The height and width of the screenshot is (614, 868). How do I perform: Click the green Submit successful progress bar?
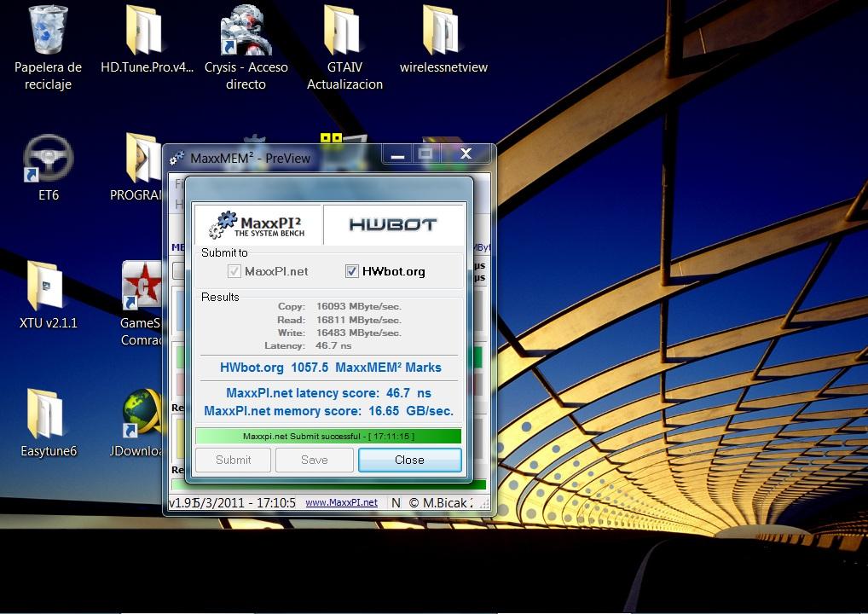pos(328,436)
